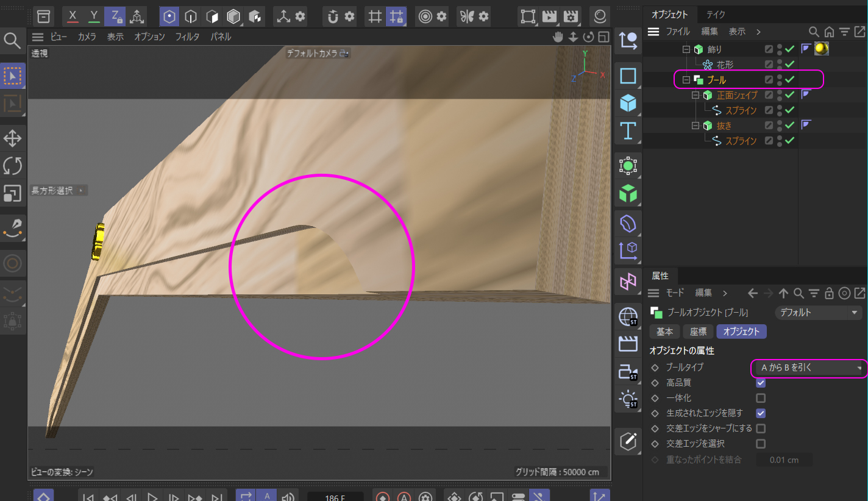This screenshot has height=501, width=868.
Task: Collapse the ブール object tree node
Action: [x=686, y=80]
